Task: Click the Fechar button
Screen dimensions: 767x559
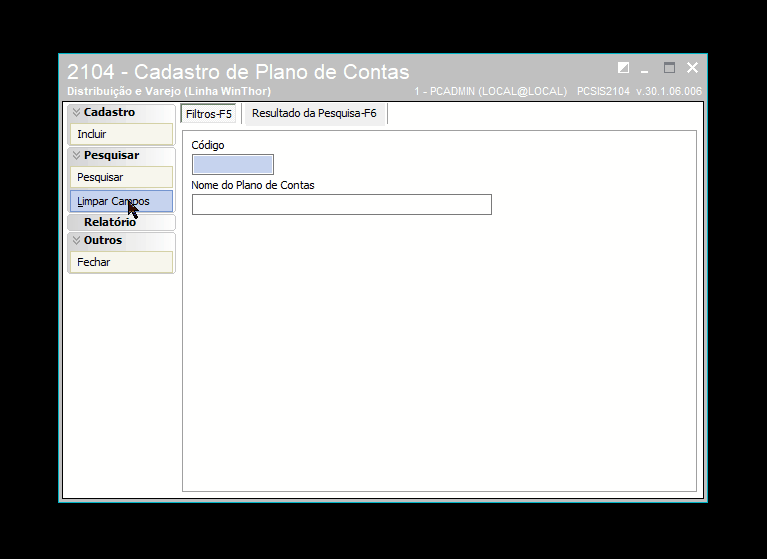Action: point(121,262)
